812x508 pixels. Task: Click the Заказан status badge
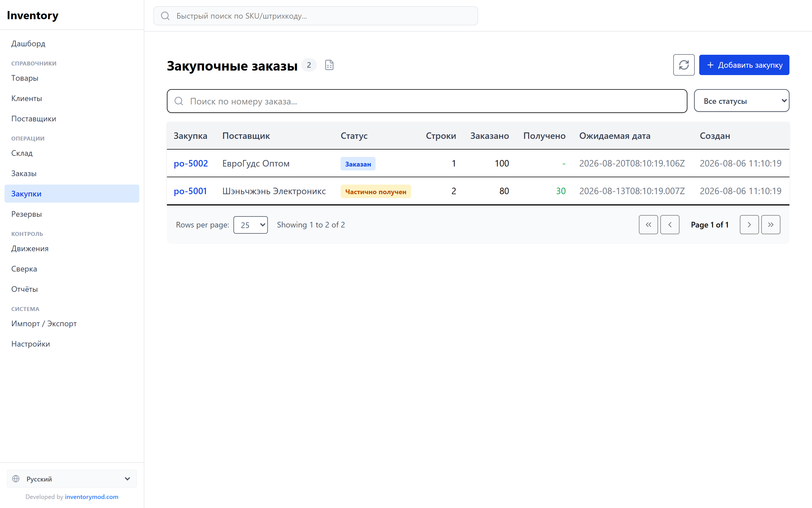click(358, 164)
